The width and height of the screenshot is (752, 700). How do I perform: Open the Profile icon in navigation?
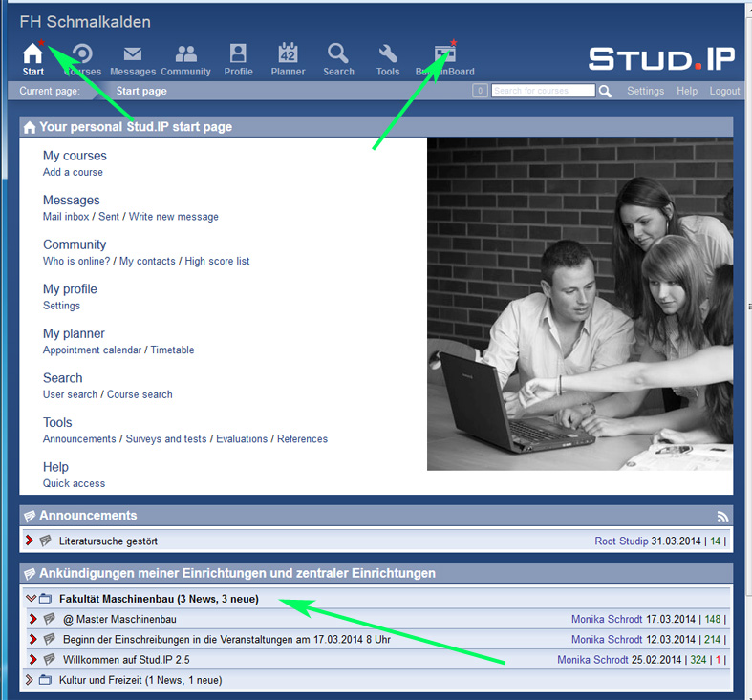tap(238, 54)
